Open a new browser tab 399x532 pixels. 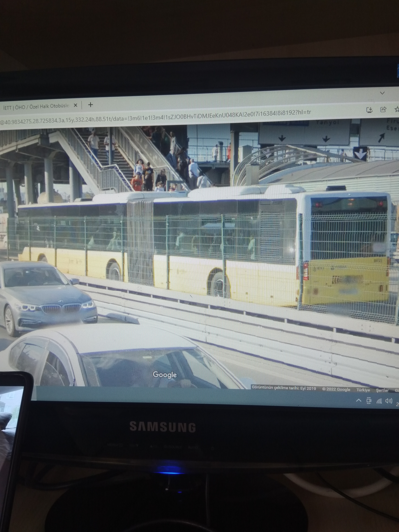pyautogui.click(x=90, y=105)
